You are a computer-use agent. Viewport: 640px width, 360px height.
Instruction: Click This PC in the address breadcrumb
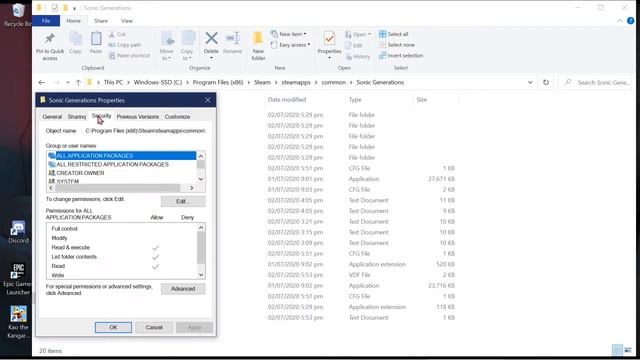point(113,82)
